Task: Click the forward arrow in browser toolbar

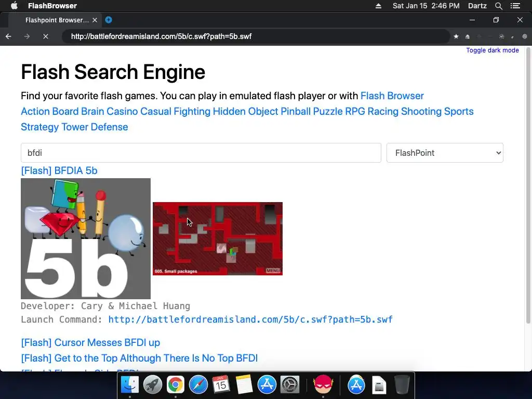Action: 27,36
